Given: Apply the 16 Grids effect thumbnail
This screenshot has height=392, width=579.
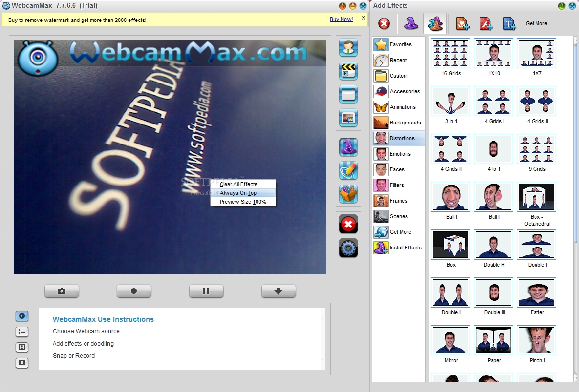Looking at the screenshot, I should click(x=450, y=53).
